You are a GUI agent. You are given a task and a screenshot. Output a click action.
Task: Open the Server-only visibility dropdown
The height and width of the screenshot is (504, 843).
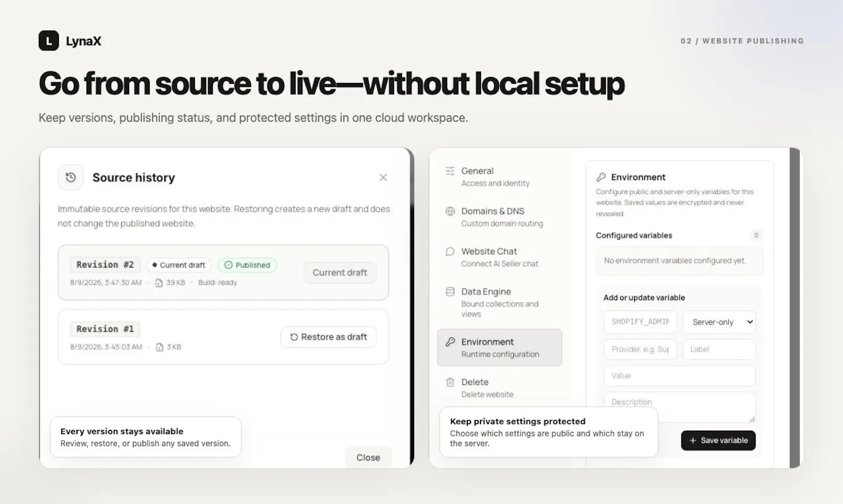pos(719,322)
